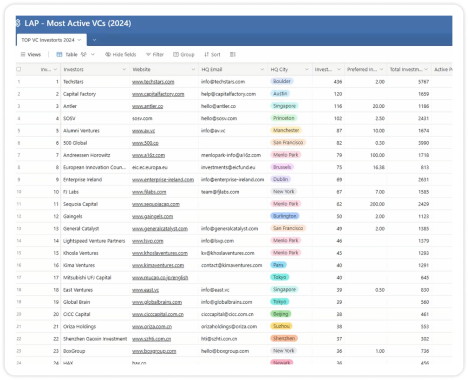Select the BoxGroup investor cell
Image resolution: width=468 pixels, height=380 pixels.
[x=95, y=351]
